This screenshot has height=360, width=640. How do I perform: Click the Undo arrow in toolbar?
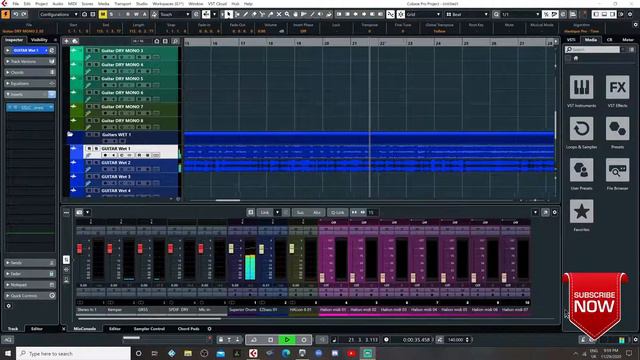(x=16, y=14)
